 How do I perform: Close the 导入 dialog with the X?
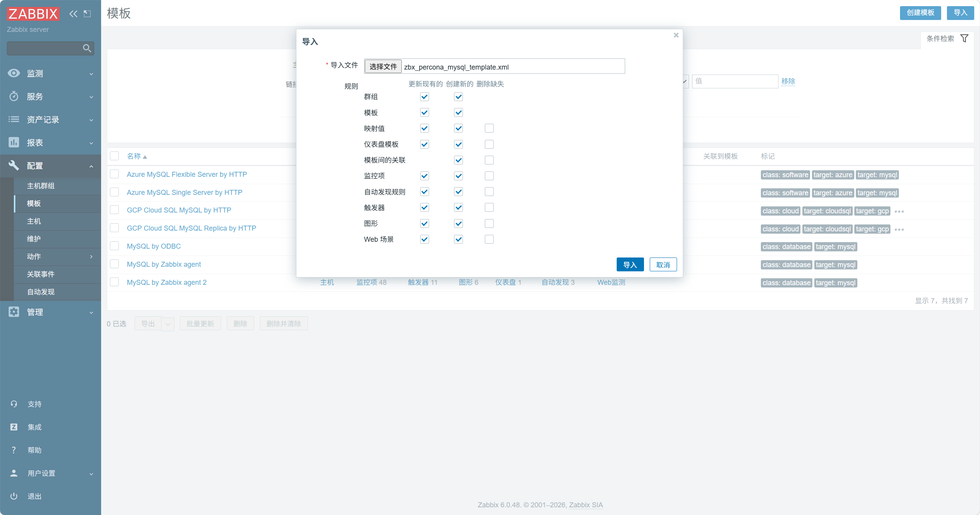(x=676, y=35)
